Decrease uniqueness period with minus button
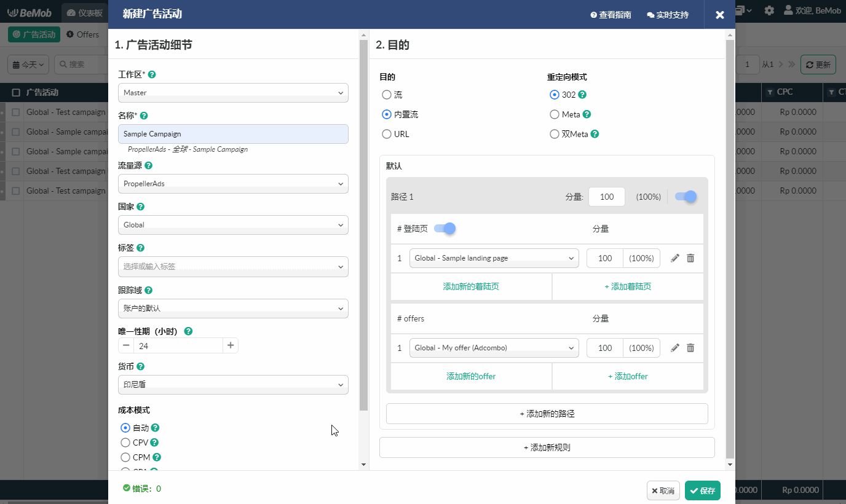This screenshot has width=846, height=504. point(126,345)
